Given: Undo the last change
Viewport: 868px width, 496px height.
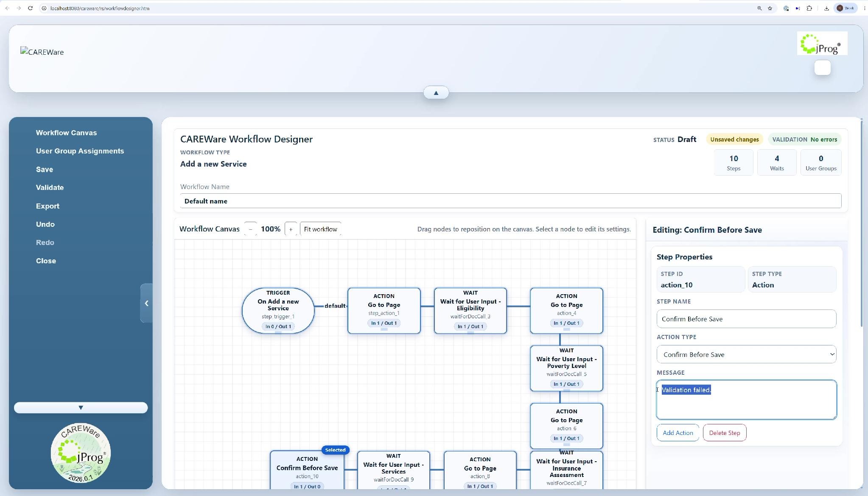Looking at the screenshot, I should (x=45, y=224).
